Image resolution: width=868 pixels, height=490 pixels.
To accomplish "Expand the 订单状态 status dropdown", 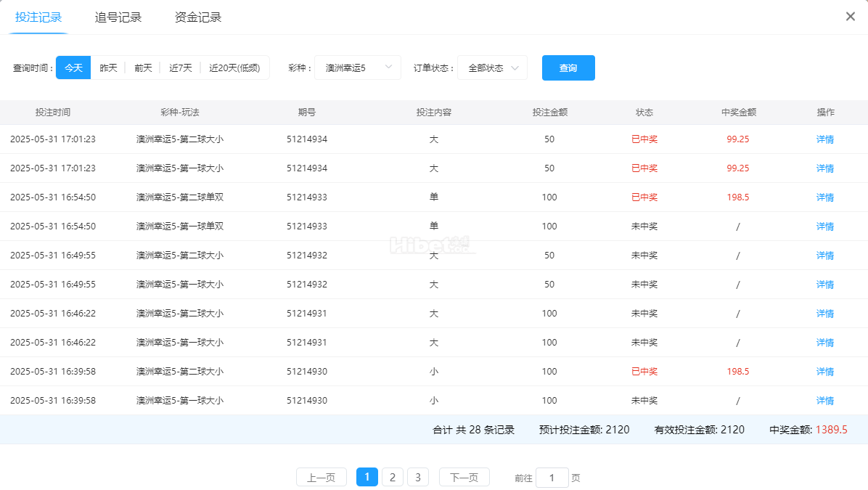I will tap(492, 68).
